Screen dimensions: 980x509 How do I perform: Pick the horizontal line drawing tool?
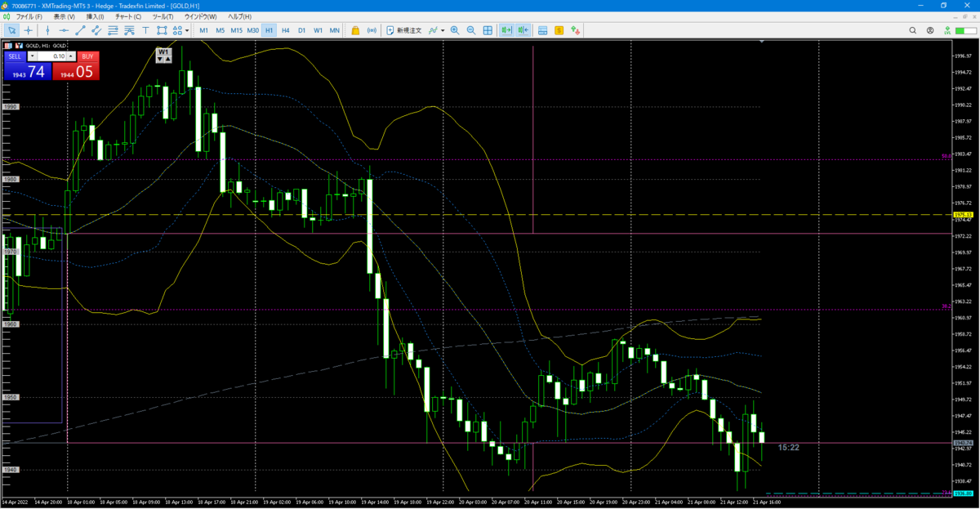(64, 30)
